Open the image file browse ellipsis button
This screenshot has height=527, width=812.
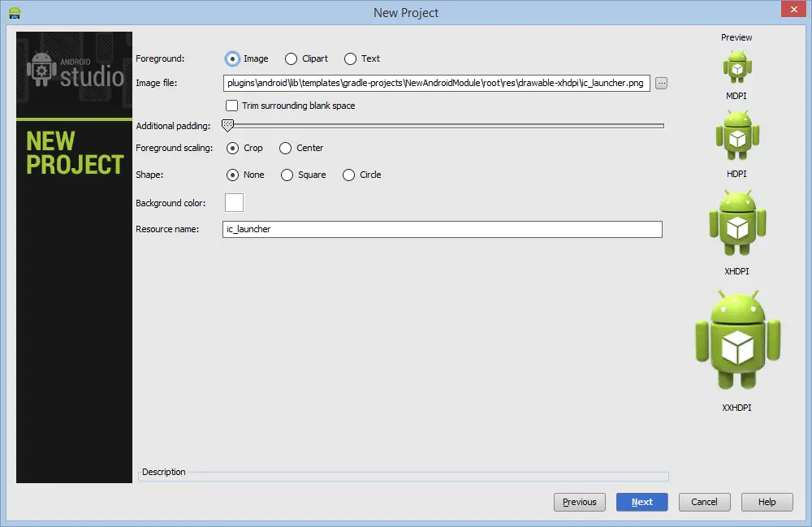[661, 83]
